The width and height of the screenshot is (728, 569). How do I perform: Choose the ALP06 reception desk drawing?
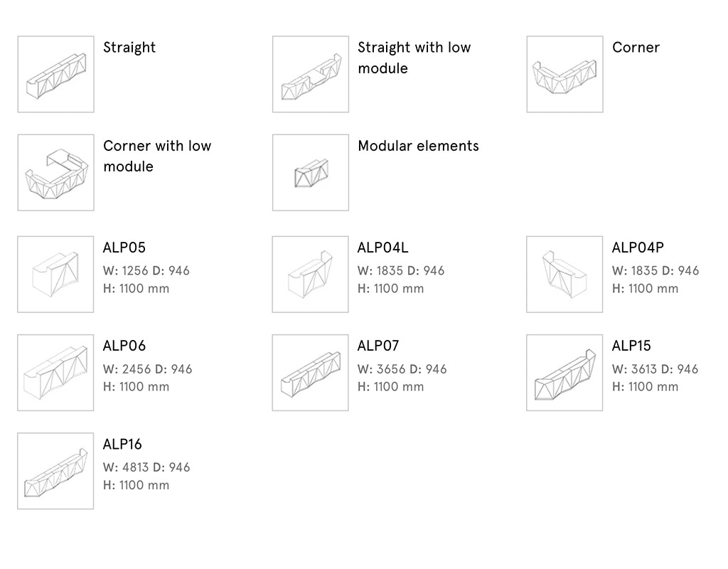tap(55, 373)
